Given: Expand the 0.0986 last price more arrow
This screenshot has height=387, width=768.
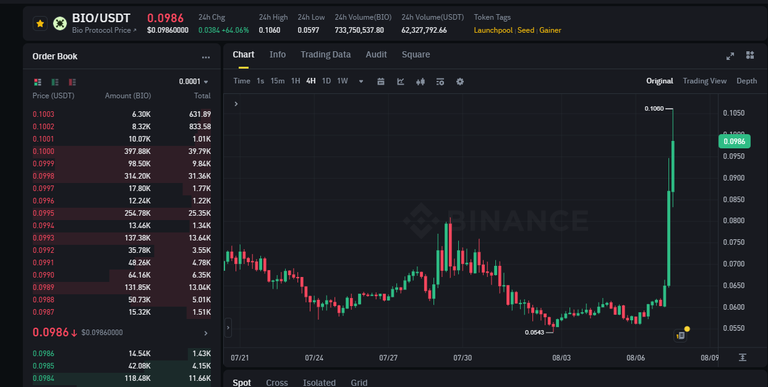Looking at the screenshot, I should click(206, 333).
